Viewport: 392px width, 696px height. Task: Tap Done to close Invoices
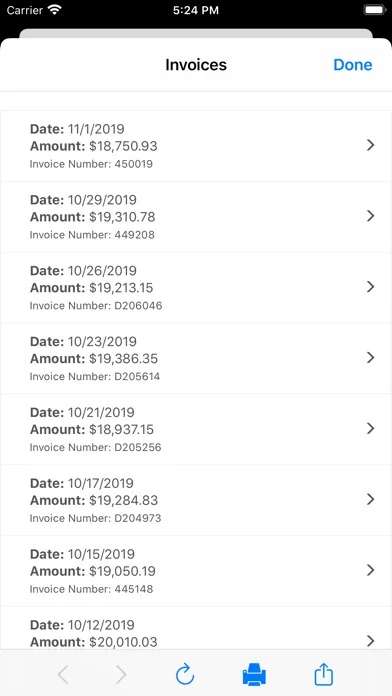click(352, 65)
